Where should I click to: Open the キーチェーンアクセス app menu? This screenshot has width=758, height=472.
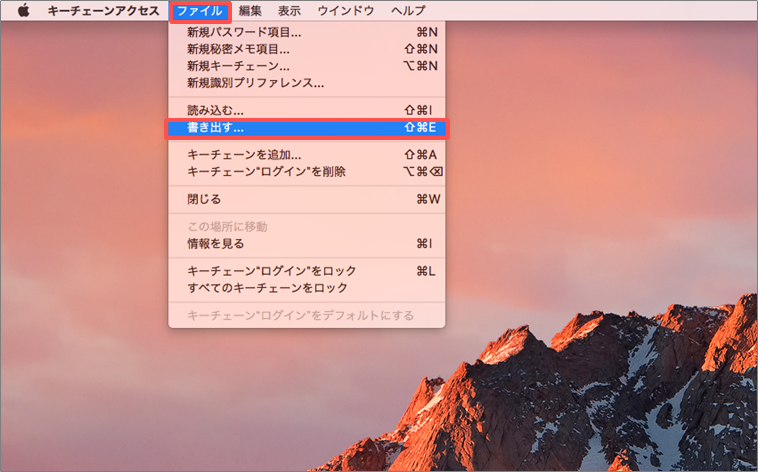(103, 11)
